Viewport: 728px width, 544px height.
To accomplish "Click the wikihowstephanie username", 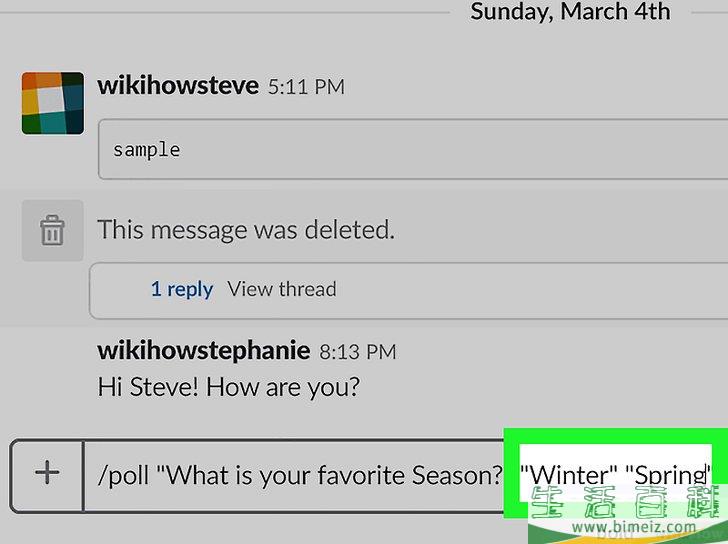I will 203,350.
